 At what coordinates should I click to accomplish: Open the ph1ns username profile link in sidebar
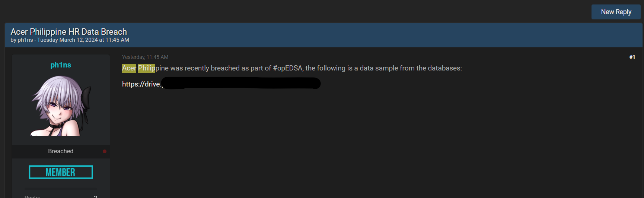[61, 65]
